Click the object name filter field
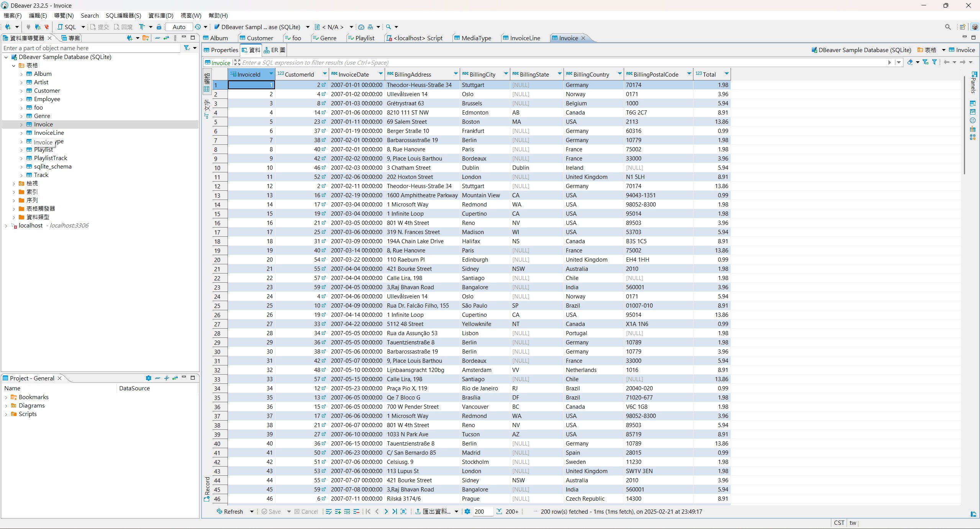The image size is (980, 529). tap(91, 48)
